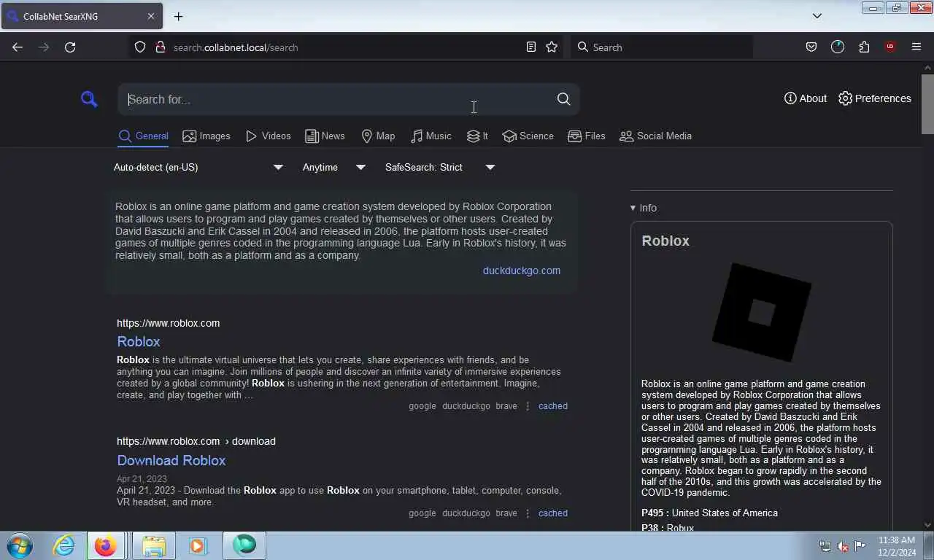Go back to the previous page

pos(18,47)
